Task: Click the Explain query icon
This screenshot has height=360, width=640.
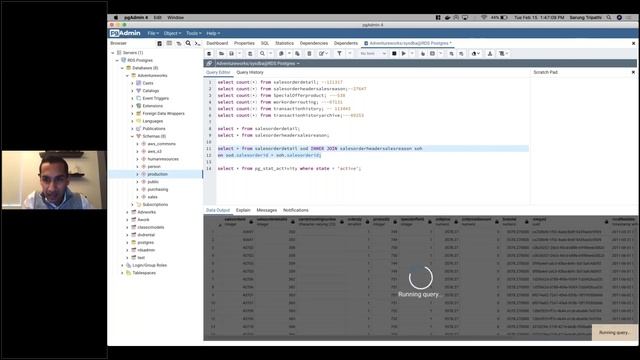Action: click(422, 53)
